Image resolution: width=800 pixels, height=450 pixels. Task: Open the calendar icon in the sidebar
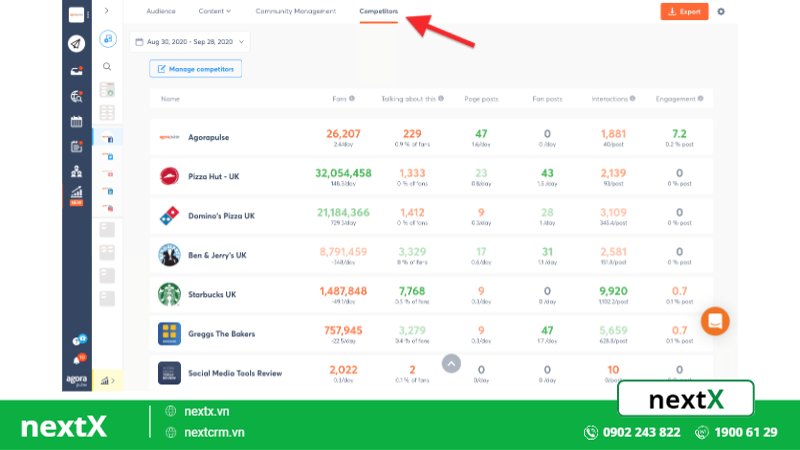pos(76,121)
